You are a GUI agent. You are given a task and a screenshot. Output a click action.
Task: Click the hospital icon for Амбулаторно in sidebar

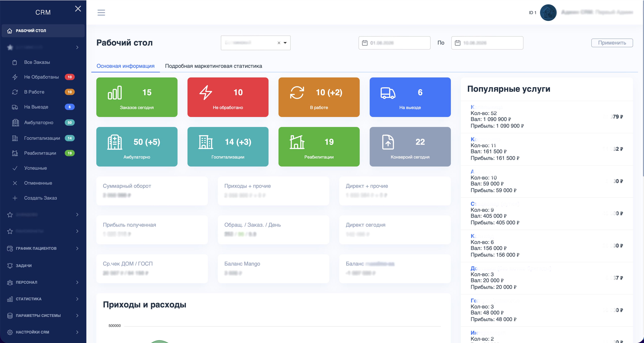pyautogui.click(x=15, y=123)
